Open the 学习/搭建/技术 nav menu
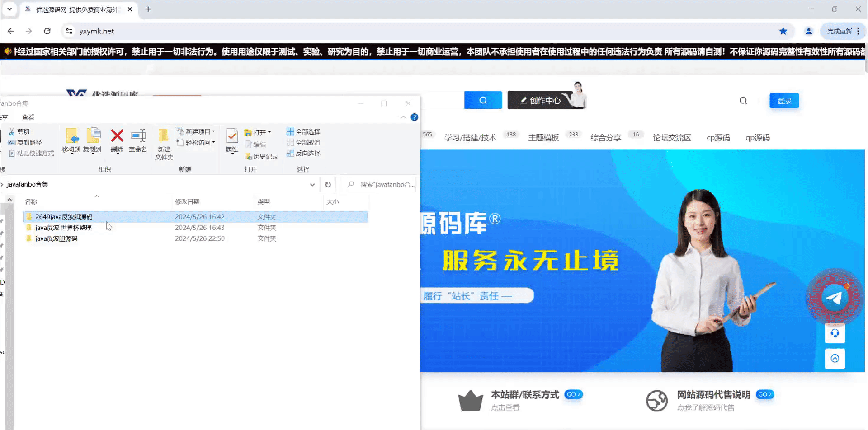This screenshot has width=868, height=430. [470, 138]
